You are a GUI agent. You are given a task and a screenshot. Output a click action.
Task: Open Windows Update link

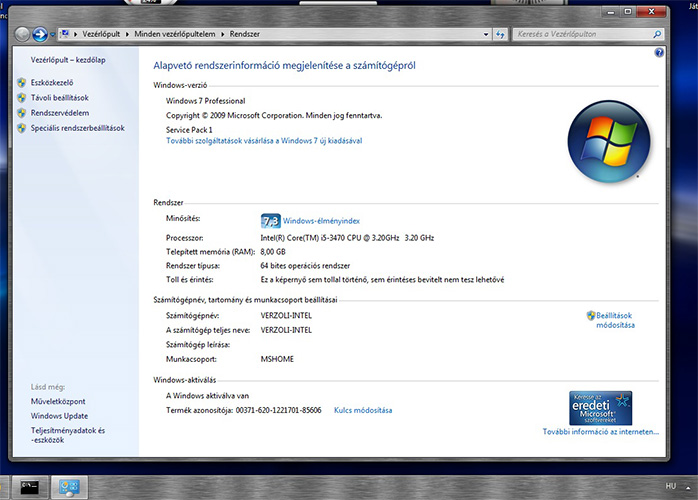[x=59, y=416]
